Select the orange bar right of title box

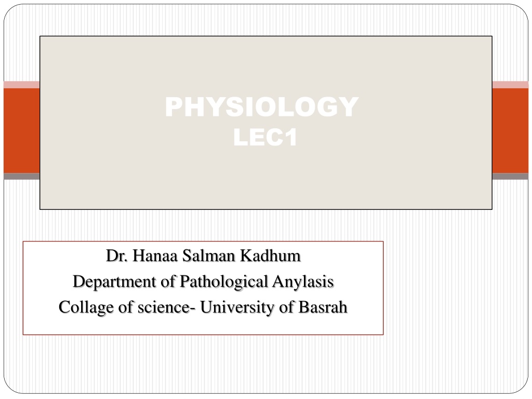[510, 130]
